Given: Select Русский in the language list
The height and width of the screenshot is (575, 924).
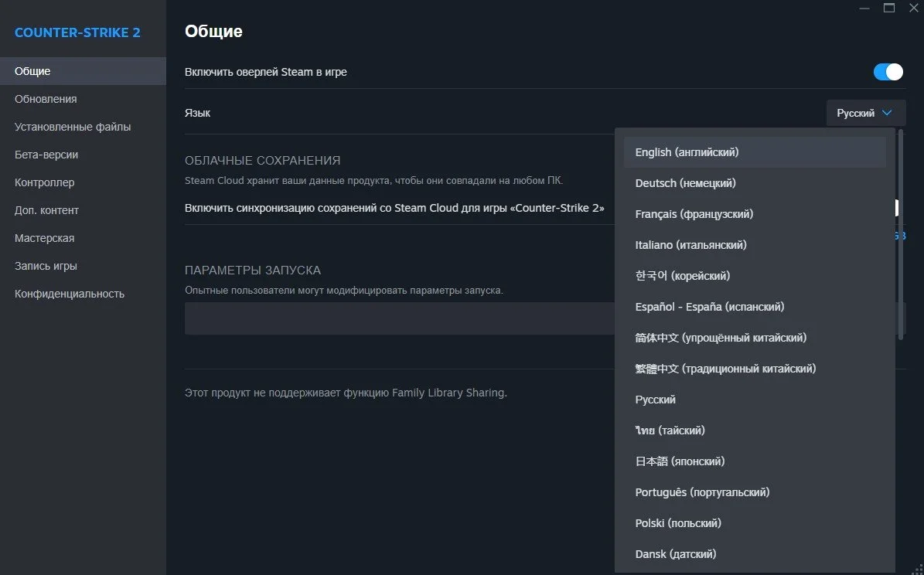Looking at the screenshot, I should [x=755, y=400].
